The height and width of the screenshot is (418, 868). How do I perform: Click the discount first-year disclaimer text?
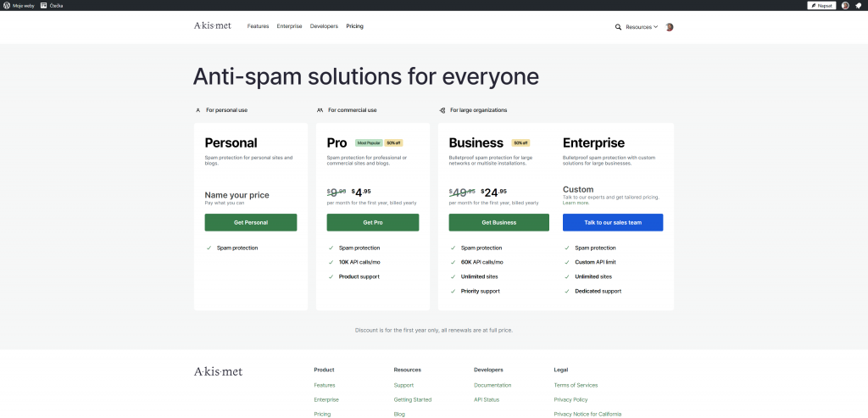[x=434, y=330]
